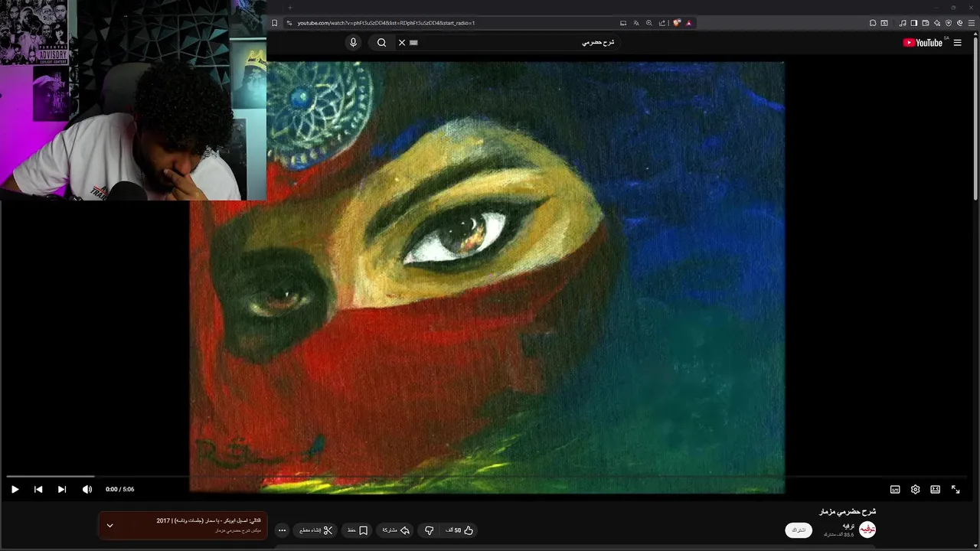Save the video using the bookmark button
Screen dimensions: 980x551
point(358,530)
